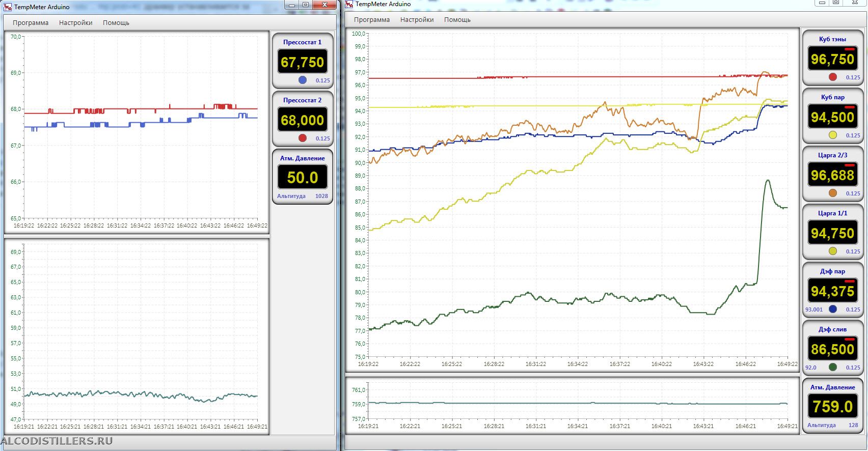The width and height of the screenshot is (868, 451).
Task: Click Альтитуда label in left window
Action: 291,196
